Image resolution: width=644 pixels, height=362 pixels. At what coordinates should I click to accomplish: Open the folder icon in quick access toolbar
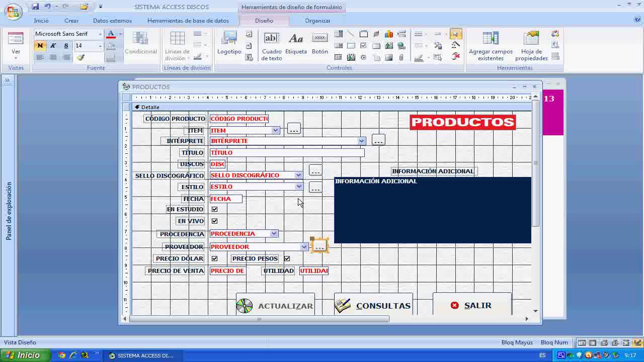point(84,7)
